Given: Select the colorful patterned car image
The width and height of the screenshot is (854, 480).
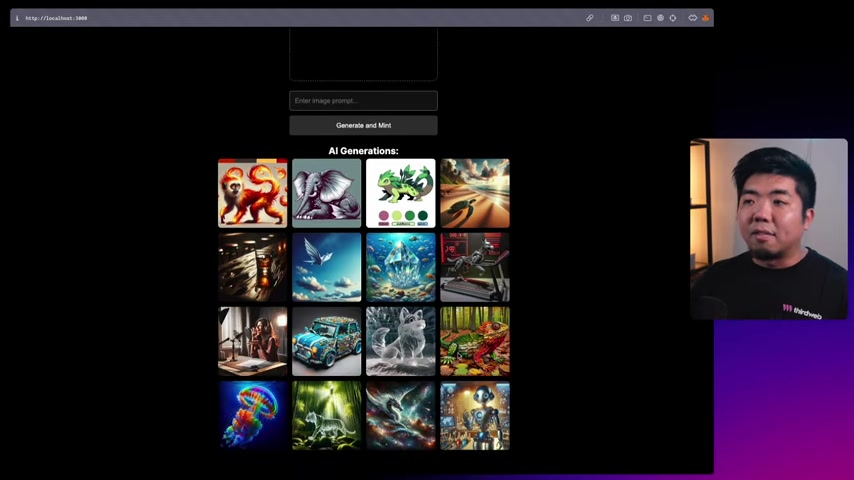Looking at the screenshot, I should point(327,341).
